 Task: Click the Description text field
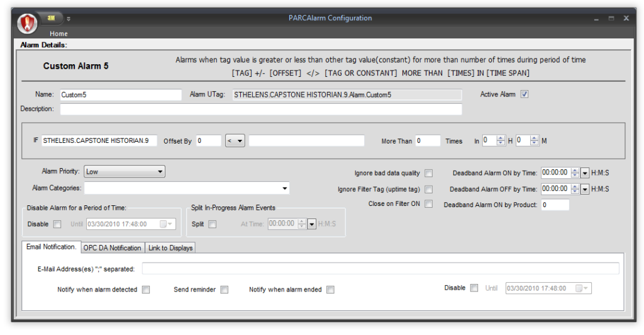(x=261, y=110)
